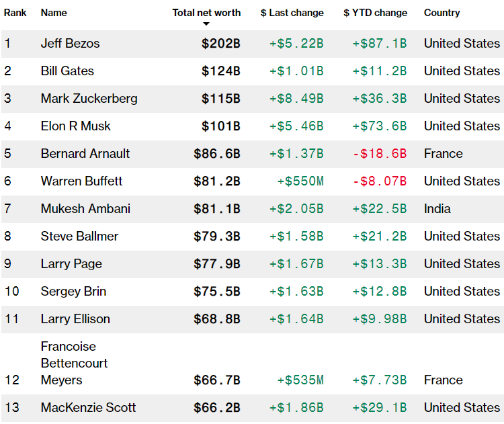Open Sergey Brin's profile
The image size is (504, 424).
pyautogui.click(x=73, y=292)
